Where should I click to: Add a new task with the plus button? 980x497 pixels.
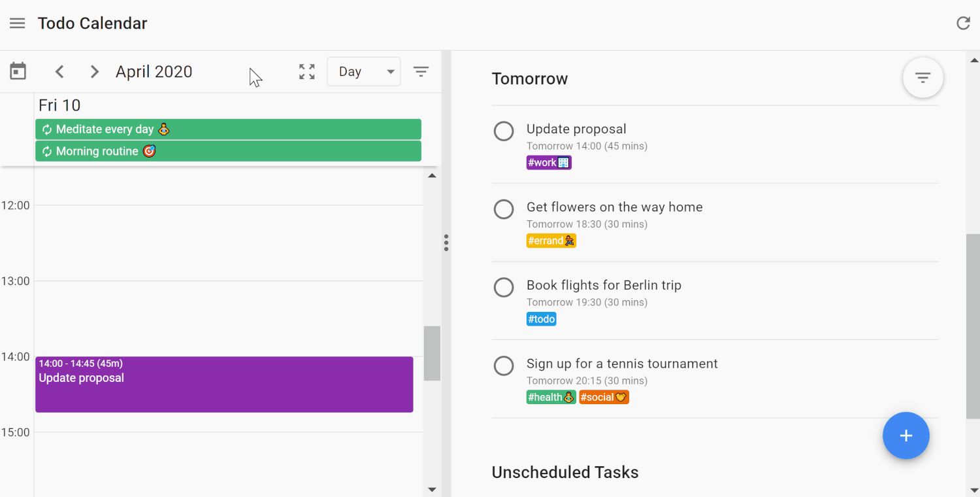pos(906,436)
